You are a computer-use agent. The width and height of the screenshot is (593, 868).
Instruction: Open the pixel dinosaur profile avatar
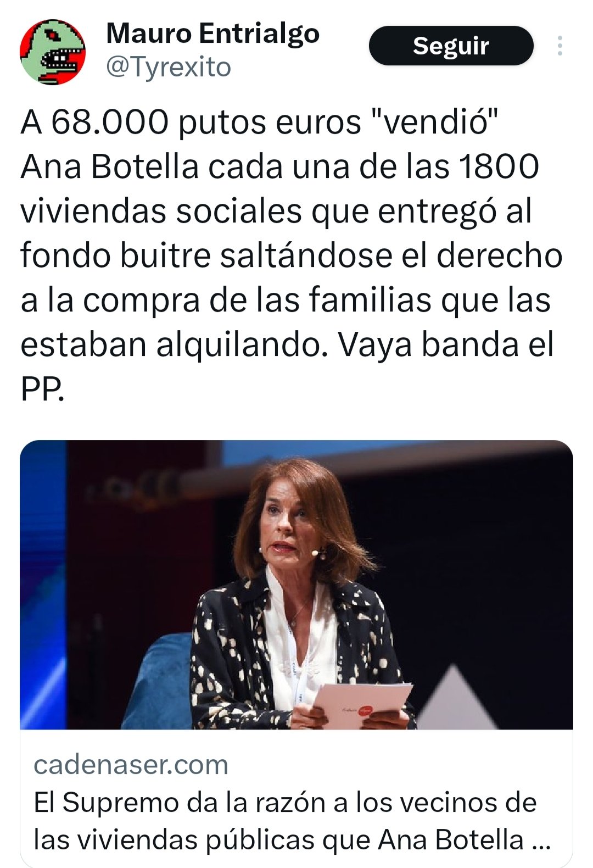point(53,52)
